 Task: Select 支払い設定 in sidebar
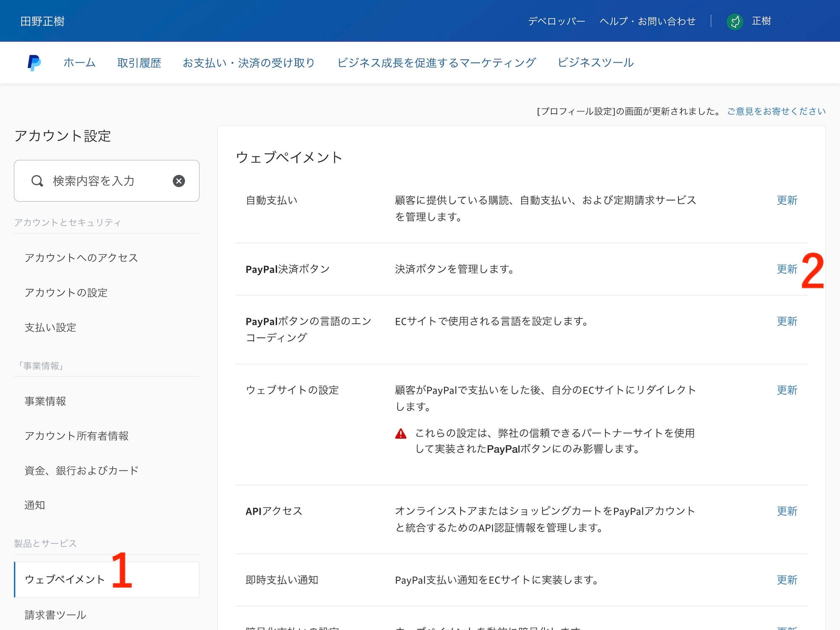(x=50, y=327)
